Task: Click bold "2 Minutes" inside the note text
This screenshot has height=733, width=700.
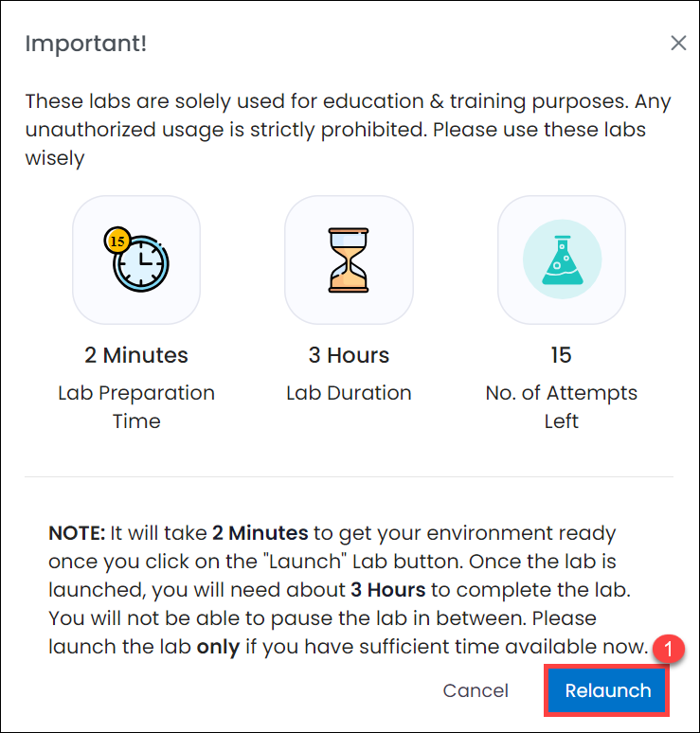Action: 260,533
